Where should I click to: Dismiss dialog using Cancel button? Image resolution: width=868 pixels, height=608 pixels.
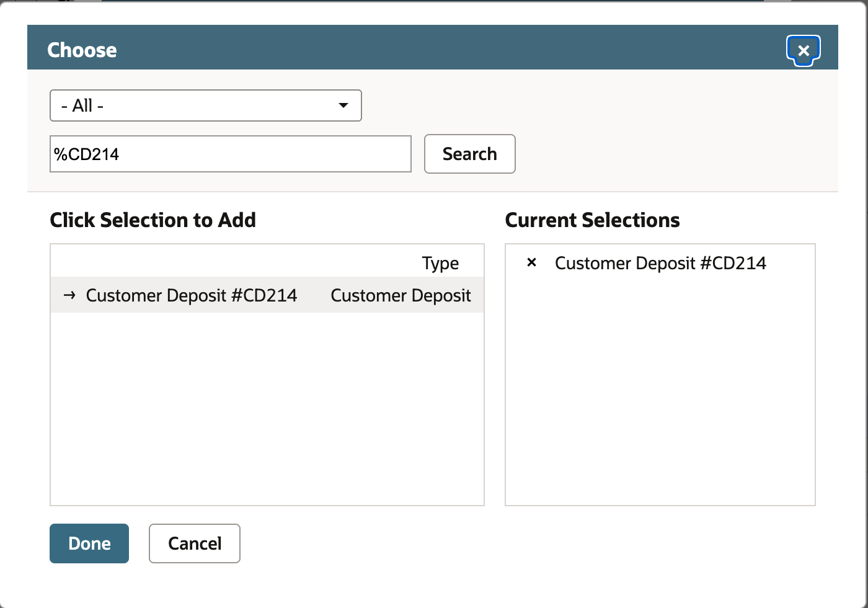pos(195,543)
